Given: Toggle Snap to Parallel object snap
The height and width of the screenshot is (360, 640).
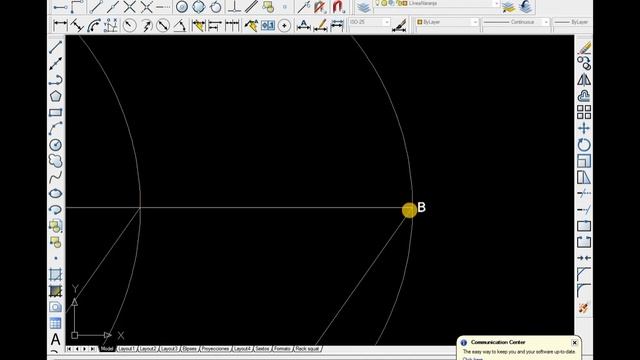Looking at the screenshot, I should tap(251, 7).
